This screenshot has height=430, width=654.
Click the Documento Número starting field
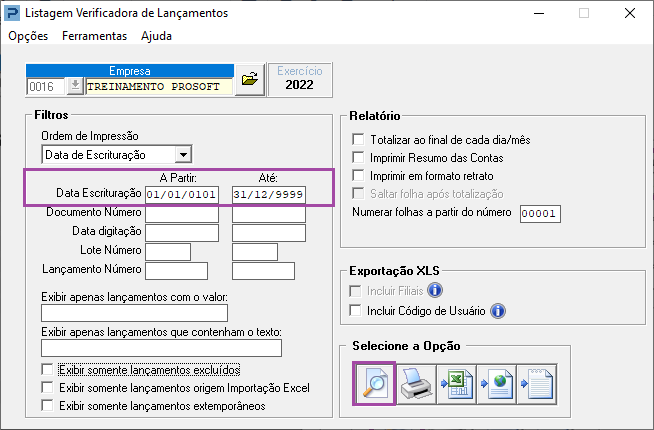tap(182, 214)
